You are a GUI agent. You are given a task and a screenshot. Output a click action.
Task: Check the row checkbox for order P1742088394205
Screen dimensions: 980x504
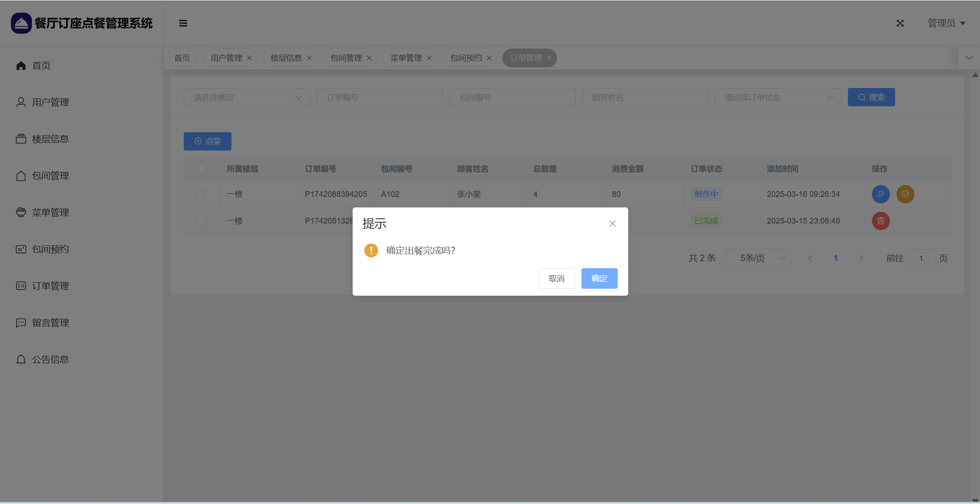click(201, 194)
